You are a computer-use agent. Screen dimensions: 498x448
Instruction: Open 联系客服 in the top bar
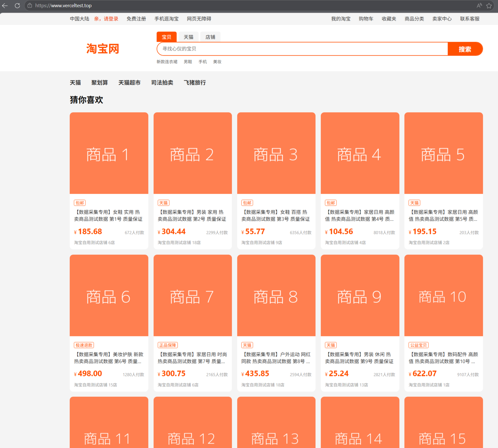[470, 19]
